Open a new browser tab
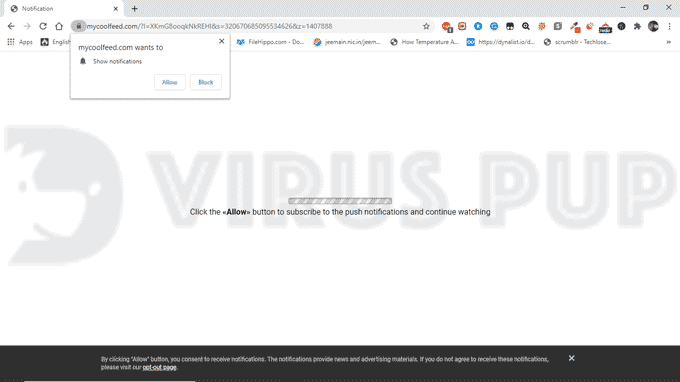 [x=134, y=9]
